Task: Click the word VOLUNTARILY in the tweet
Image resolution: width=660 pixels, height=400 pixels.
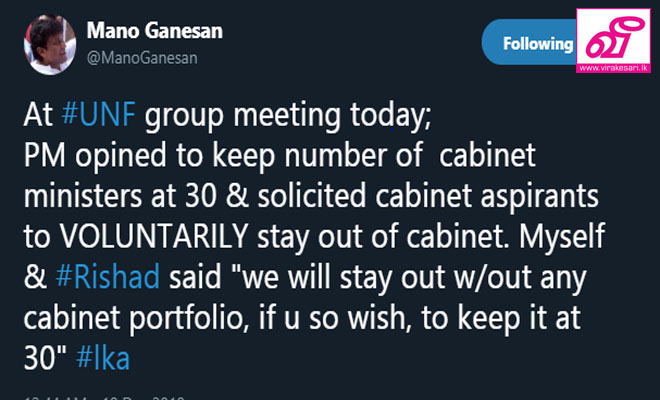Action: click(x=154, y=236)
